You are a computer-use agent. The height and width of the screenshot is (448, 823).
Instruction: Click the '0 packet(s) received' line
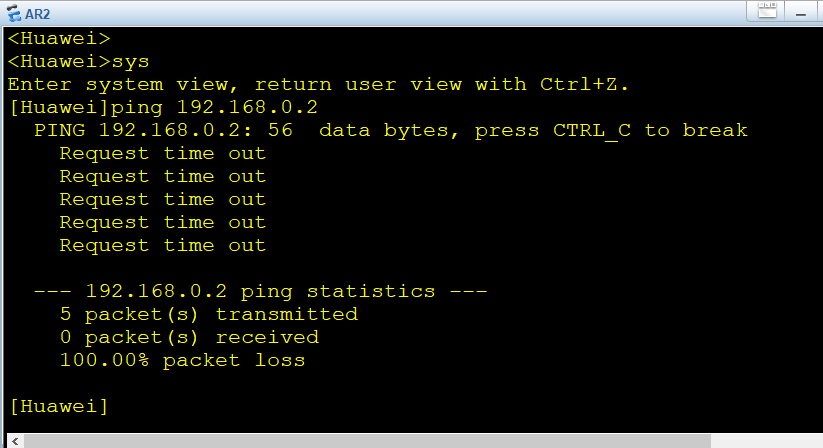(189, 337)
